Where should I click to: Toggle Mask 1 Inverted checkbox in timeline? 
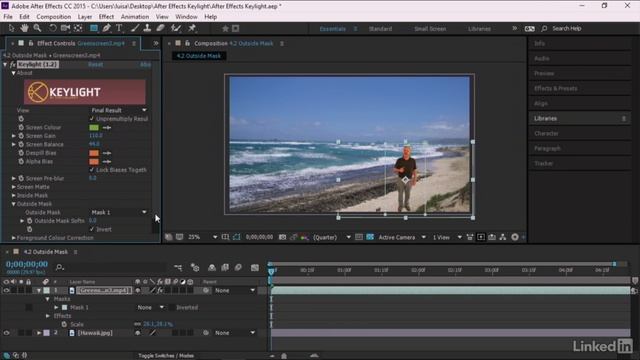pyautogui.click(x=172, y=307)
